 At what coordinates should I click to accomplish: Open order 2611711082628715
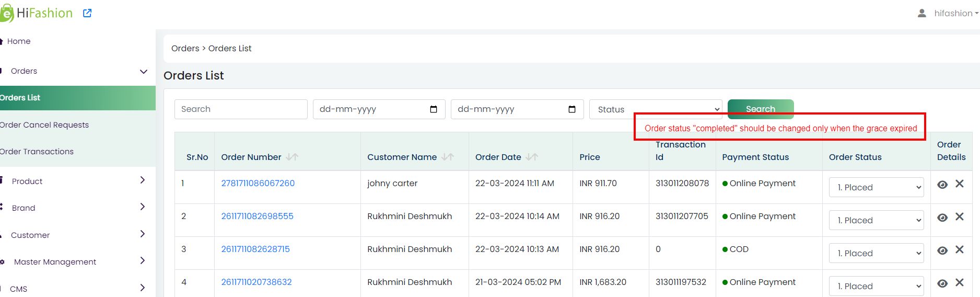click(255, 249)
